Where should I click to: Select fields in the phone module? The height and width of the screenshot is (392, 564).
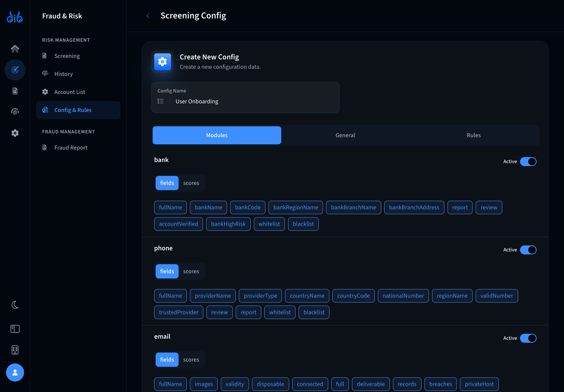coord(167,271)
